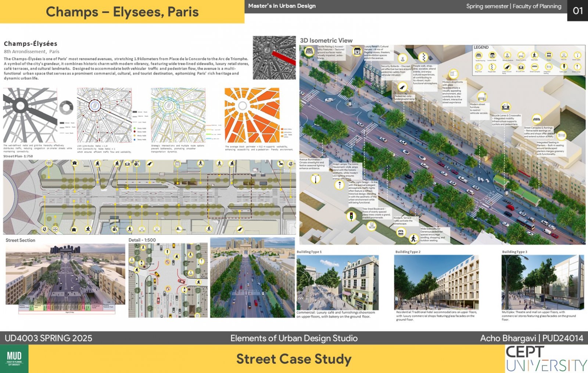The width and height of the screenshot is (588, 373).
Task: Click the Building Type 1 'Commercial: Luxury café' caption
Action: [x=336, y=315]
